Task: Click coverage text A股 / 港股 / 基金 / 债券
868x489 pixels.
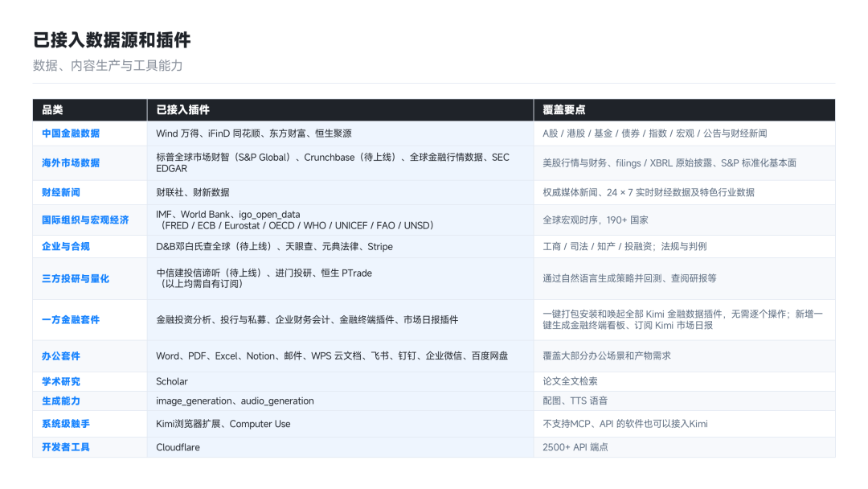Action: tap(655, 134)
